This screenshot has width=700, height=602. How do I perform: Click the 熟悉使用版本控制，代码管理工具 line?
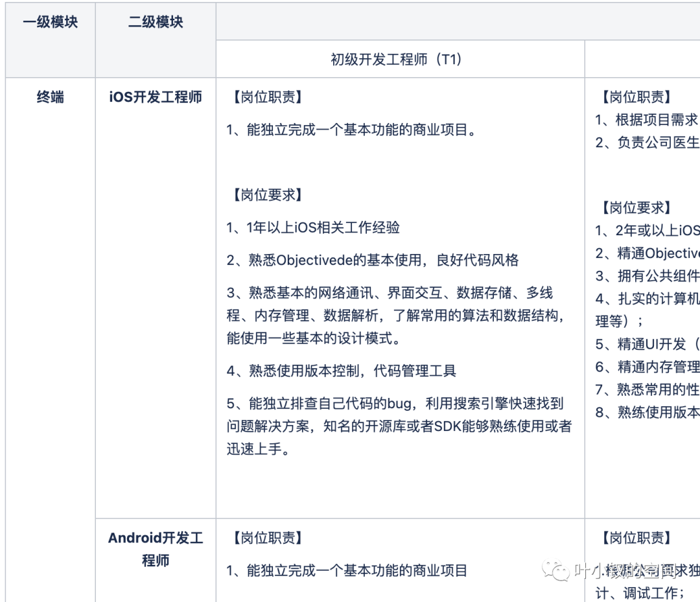click(342, 371)
